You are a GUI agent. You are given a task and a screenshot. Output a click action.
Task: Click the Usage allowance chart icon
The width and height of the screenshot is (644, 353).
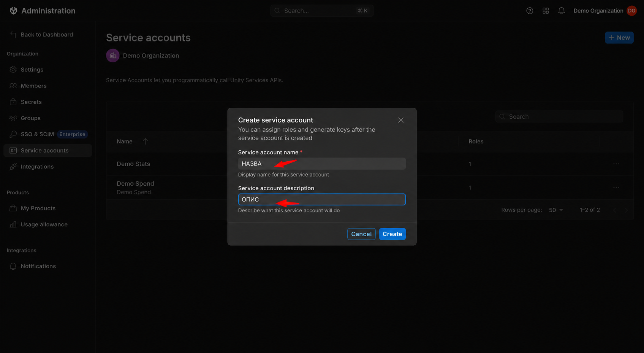point(13,224)
